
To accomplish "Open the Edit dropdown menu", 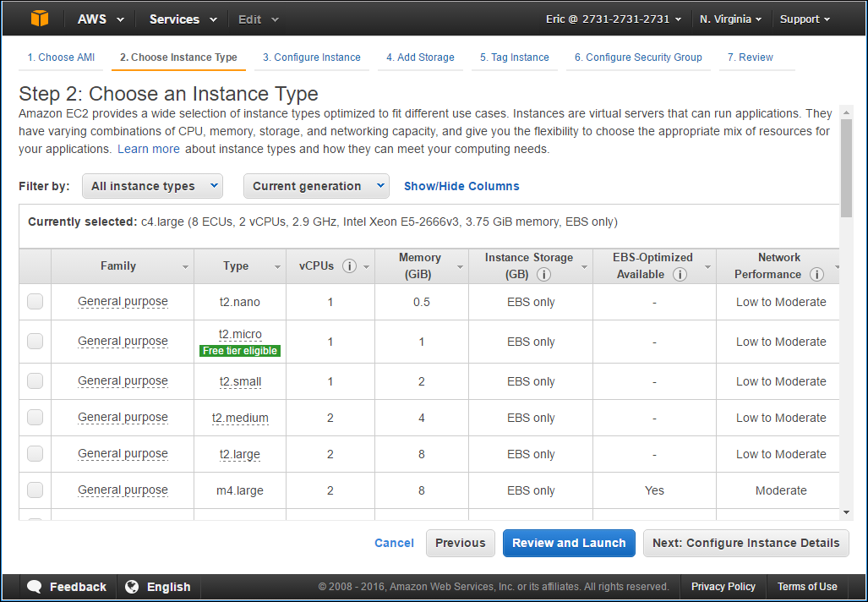I will click(259, 19).
